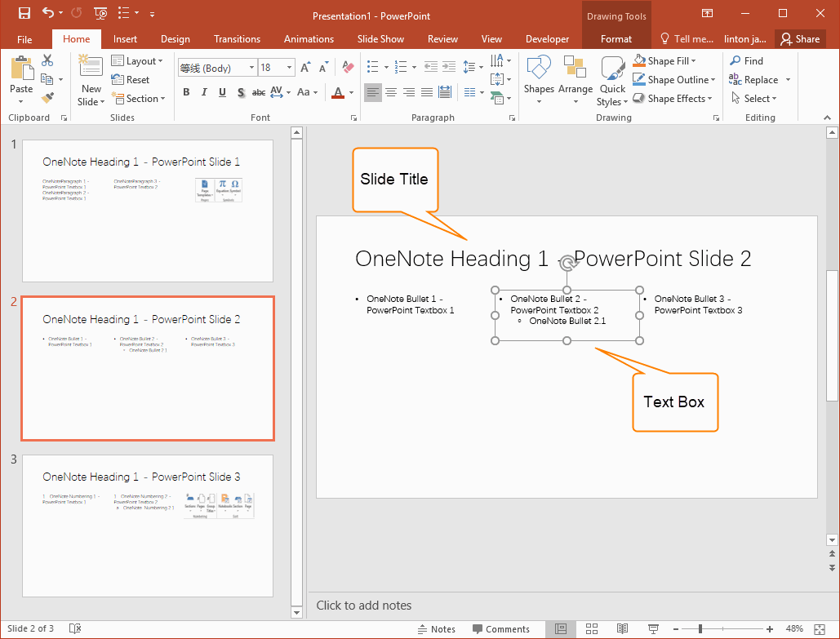Toggle Normal view in status bar

(561, 629)
